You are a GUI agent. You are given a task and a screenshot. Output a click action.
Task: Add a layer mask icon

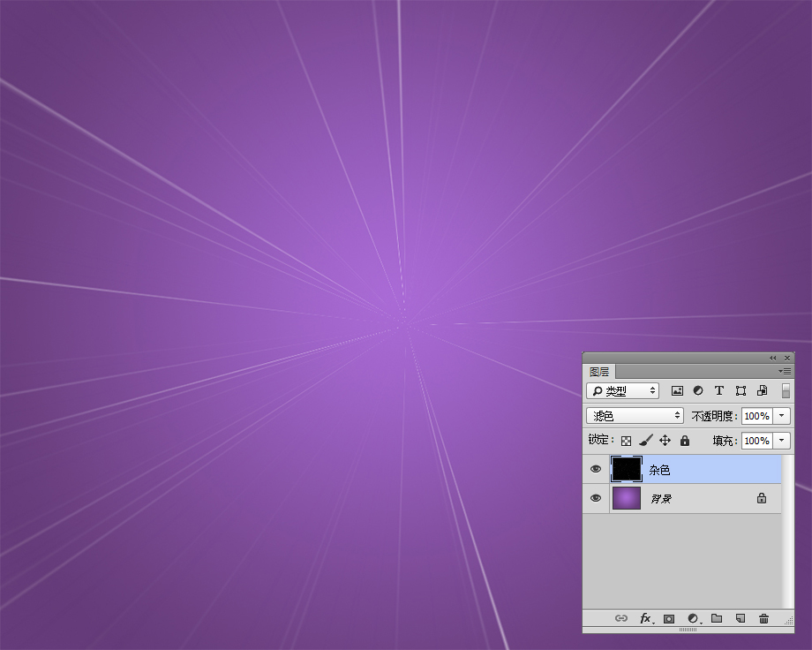[x=669, y=619]
